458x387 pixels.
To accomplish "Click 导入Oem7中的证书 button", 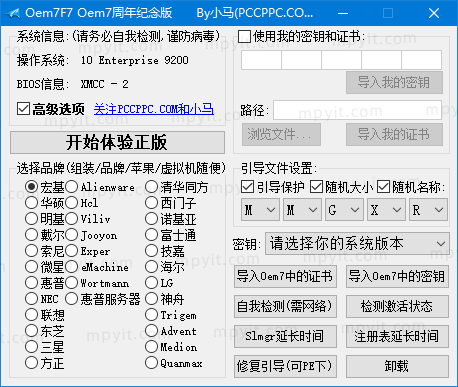I will click(285, 276).
